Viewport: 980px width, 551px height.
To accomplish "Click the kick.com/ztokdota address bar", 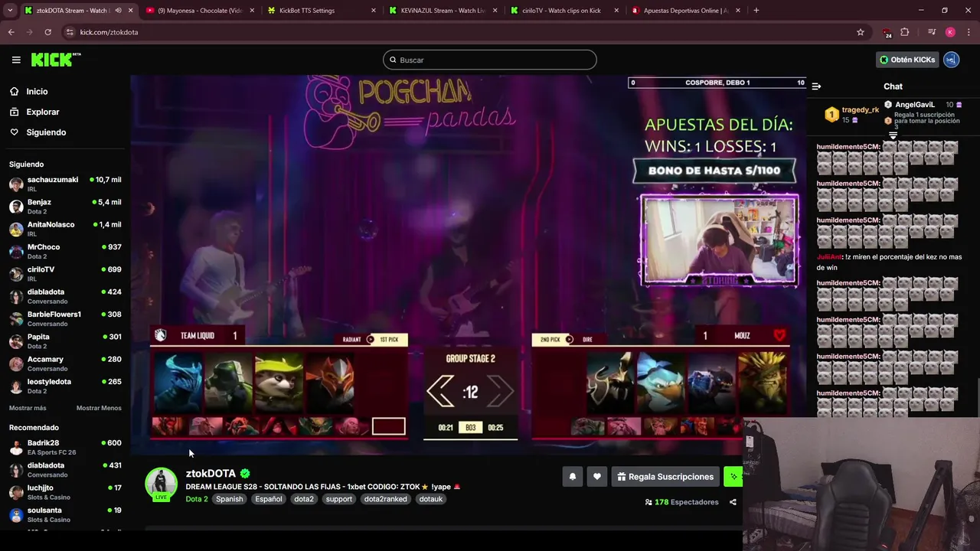I will [459, 32].
